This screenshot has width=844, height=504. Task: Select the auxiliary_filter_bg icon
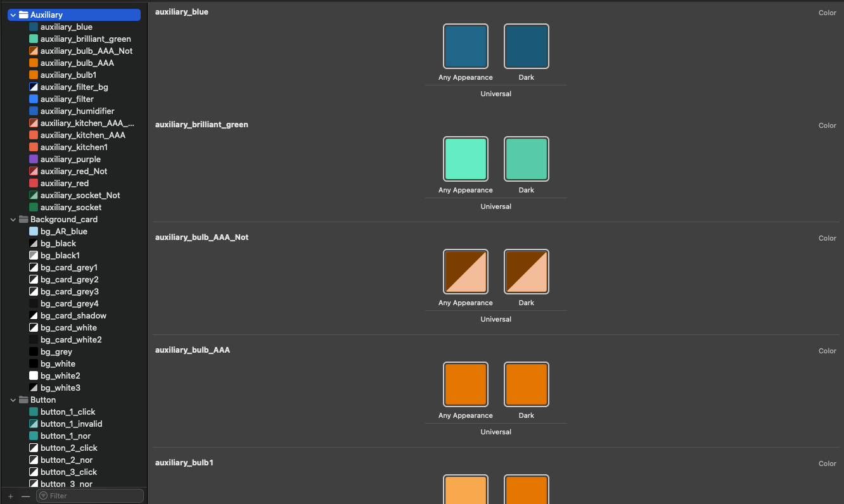[x=34, y=87]
